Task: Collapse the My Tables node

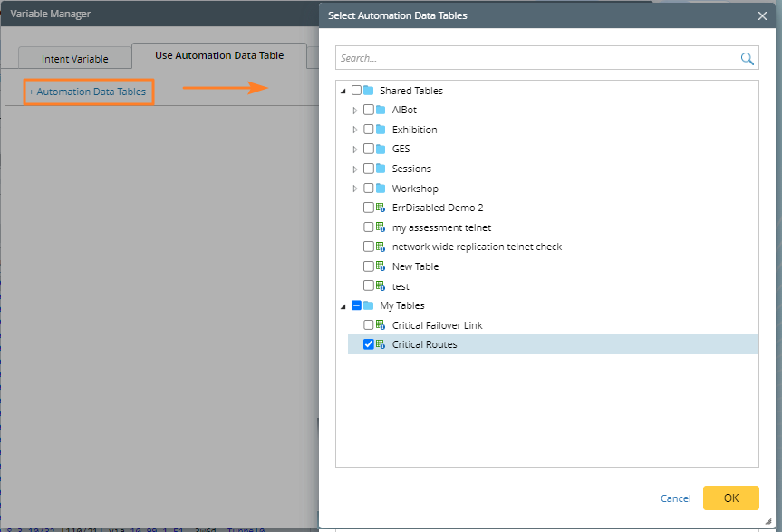Action: [x=343, y=306]
